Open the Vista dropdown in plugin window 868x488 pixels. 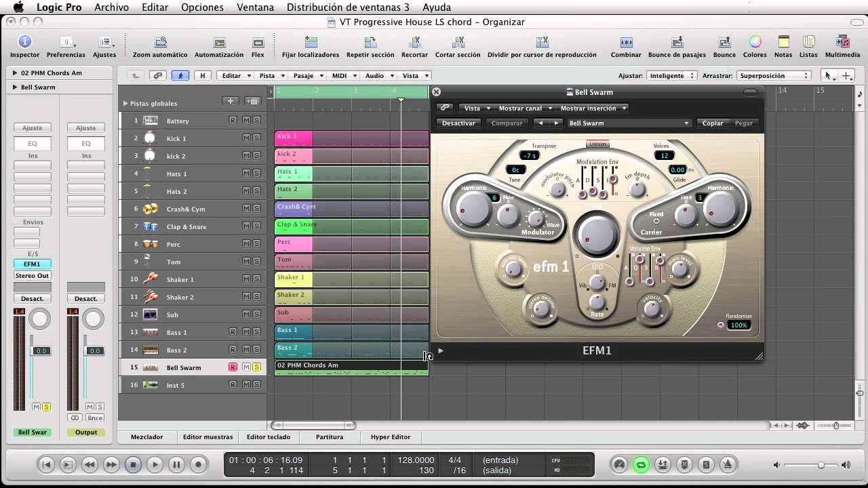(476, 108)
